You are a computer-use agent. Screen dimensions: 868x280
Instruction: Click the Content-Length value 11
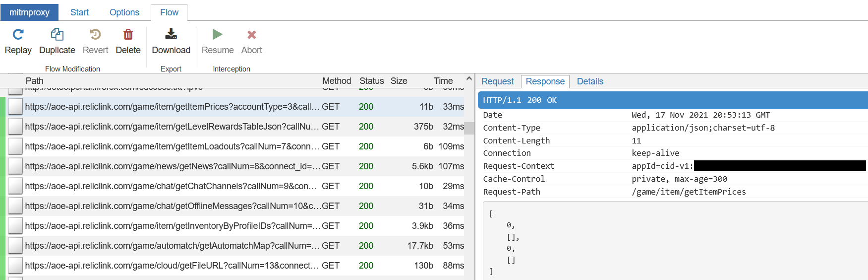(636, 141)
